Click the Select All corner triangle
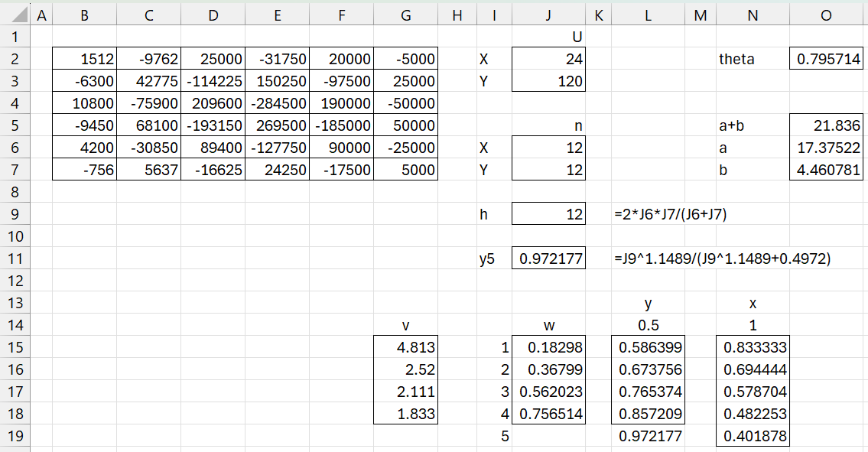Image resolution: width=868 pixels, height=452 pixels. click(x=15, y=14)
